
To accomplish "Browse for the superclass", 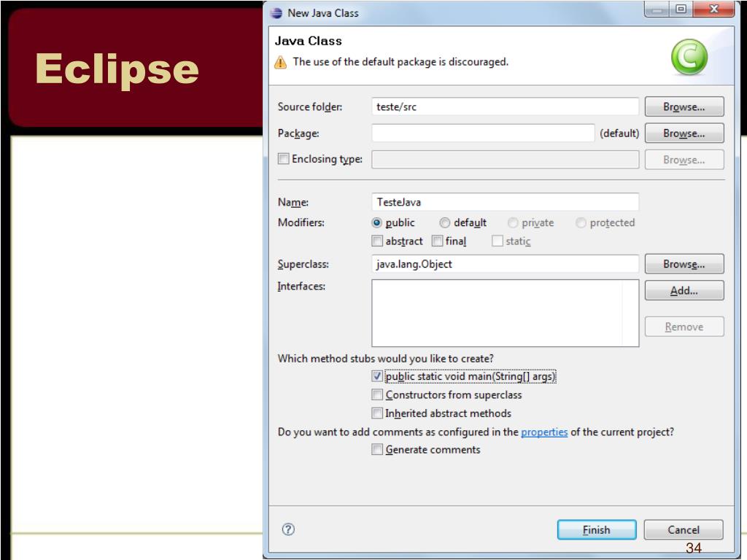I will pos(684,264).
